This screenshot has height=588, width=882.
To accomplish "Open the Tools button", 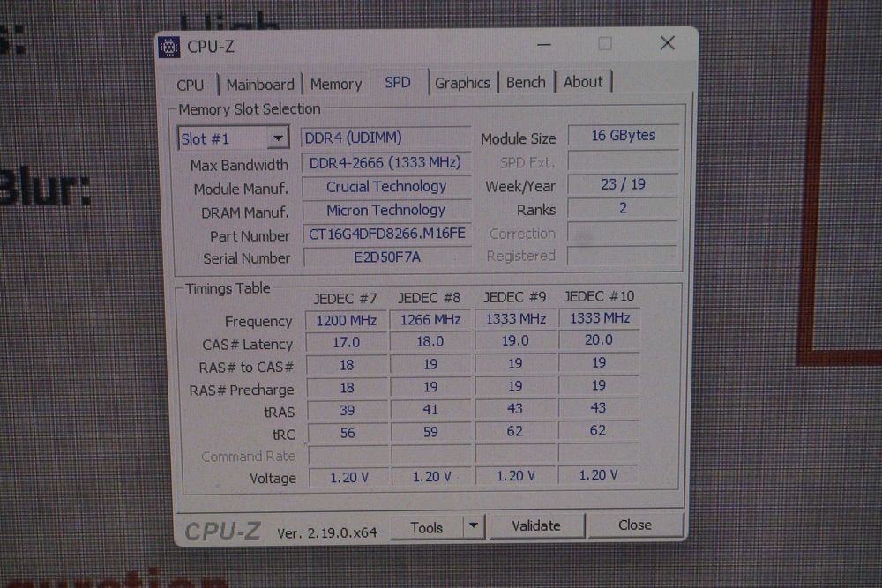I will pos(426,528).
